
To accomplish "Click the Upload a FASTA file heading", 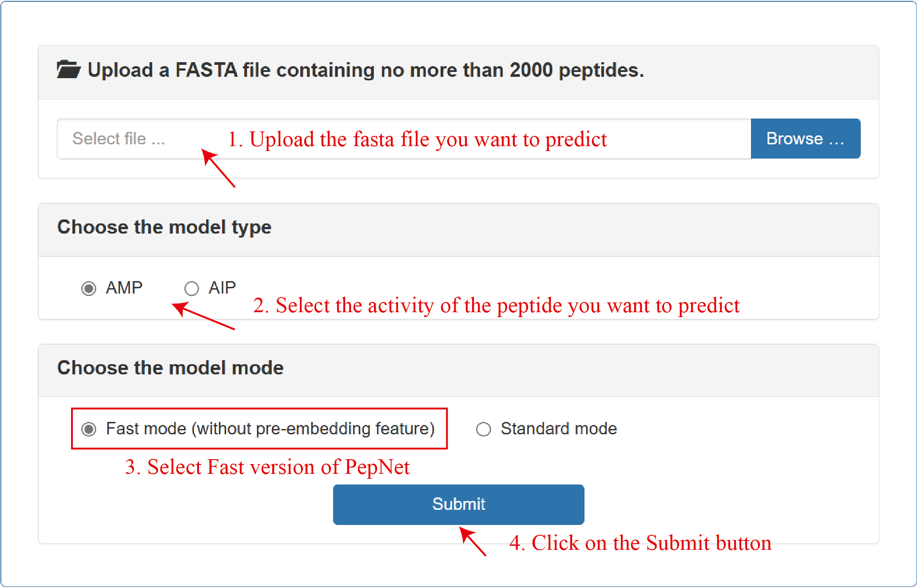I will (366, 70).
